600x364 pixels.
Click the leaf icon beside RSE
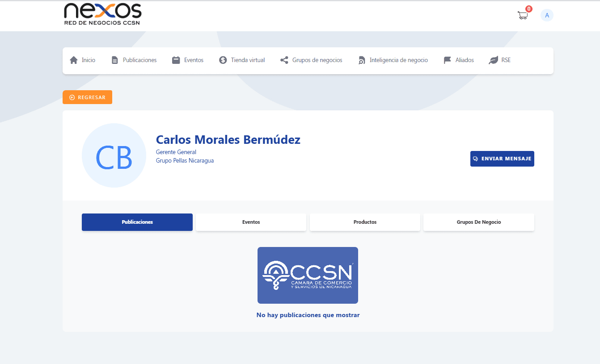click(493, 60)
